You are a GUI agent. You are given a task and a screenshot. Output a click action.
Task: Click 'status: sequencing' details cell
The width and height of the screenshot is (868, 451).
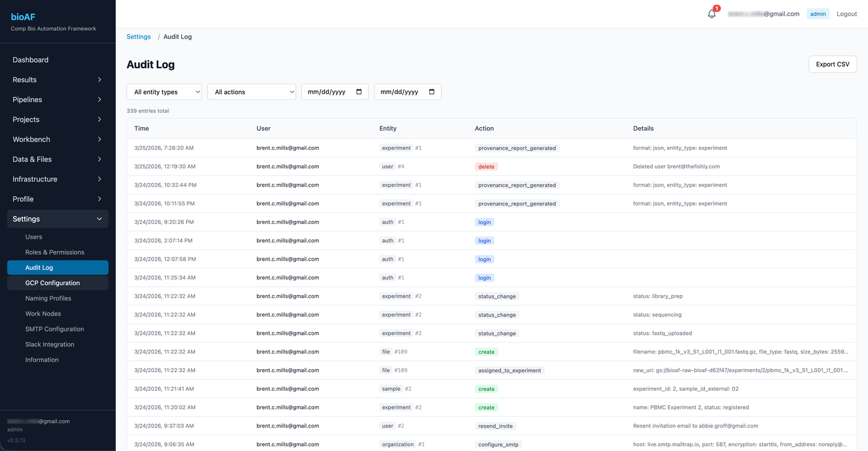(x=657, y=315)
